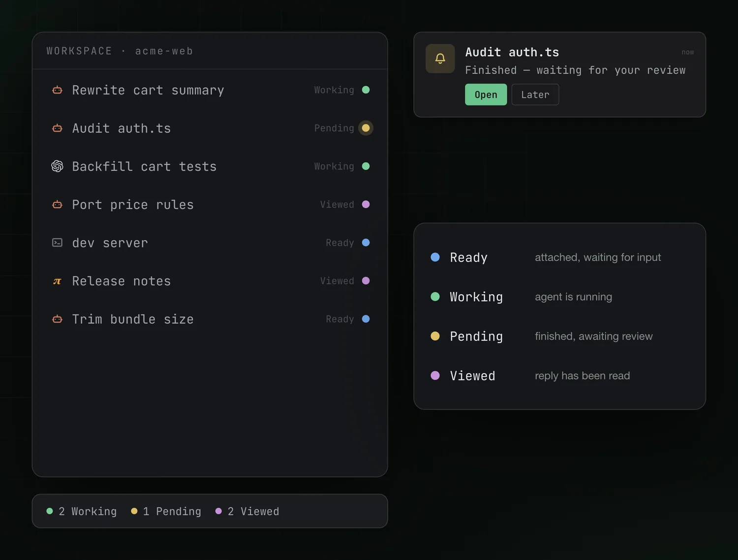This screenshot has height=560, width=738.
Task: Click the Viewed label in the legend
Action: [x=472, y=375]
